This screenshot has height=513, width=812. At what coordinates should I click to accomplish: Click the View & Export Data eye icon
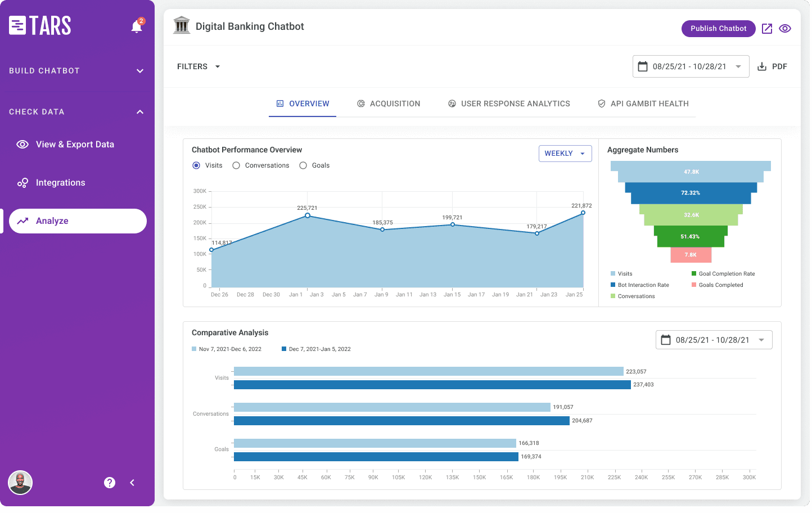(x=22, y=145)
